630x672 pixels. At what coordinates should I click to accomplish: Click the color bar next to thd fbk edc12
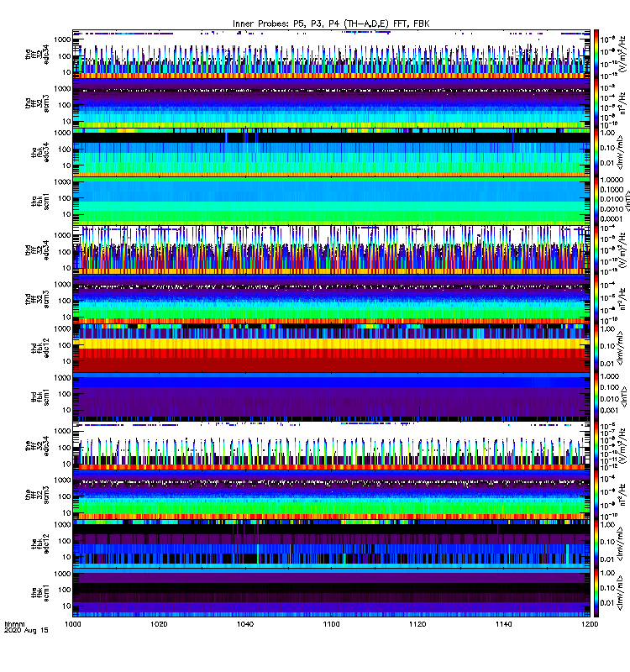coord(596,348)
